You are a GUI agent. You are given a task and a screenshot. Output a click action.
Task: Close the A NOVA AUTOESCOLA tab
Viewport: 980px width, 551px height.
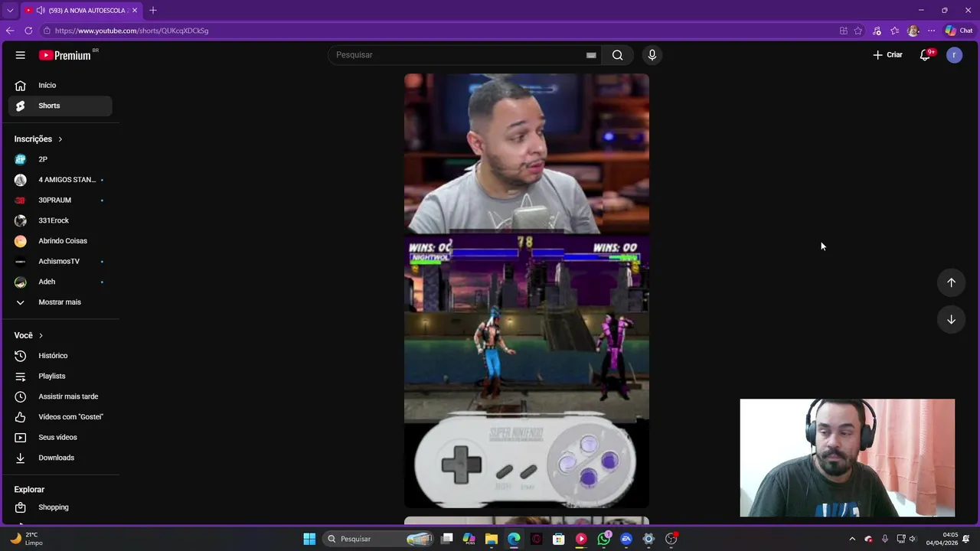pyautogui.click(x=135, y=10)
